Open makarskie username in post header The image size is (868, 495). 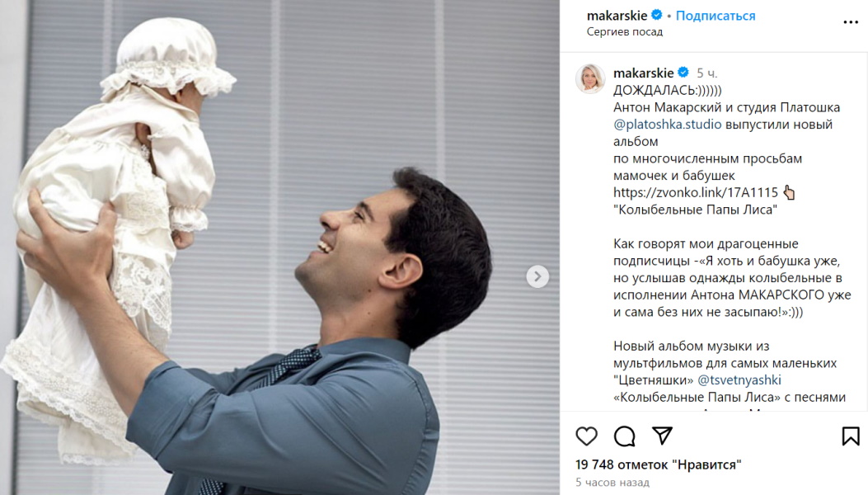[x=617, y=16]
